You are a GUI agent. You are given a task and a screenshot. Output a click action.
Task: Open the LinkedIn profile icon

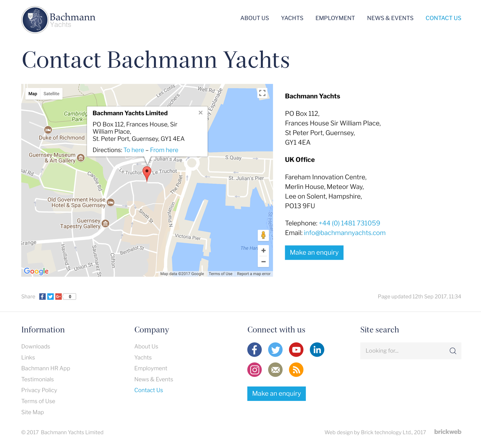317,350
